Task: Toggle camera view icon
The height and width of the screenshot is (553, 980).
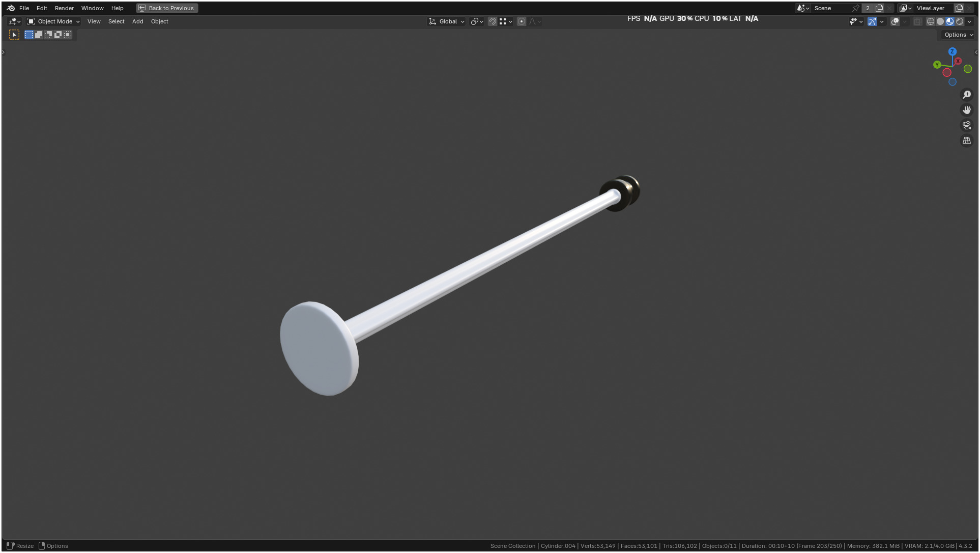Action: 967,125
